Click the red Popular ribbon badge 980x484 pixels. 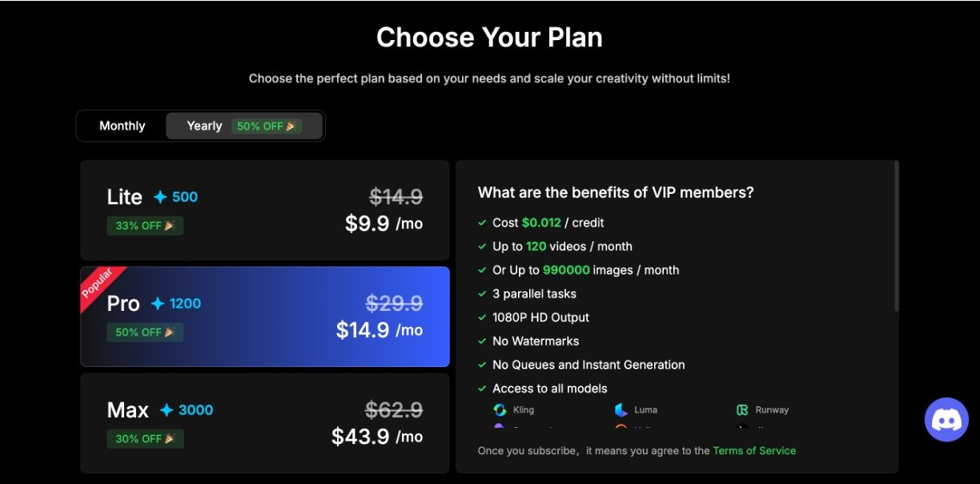click(99, 286)
